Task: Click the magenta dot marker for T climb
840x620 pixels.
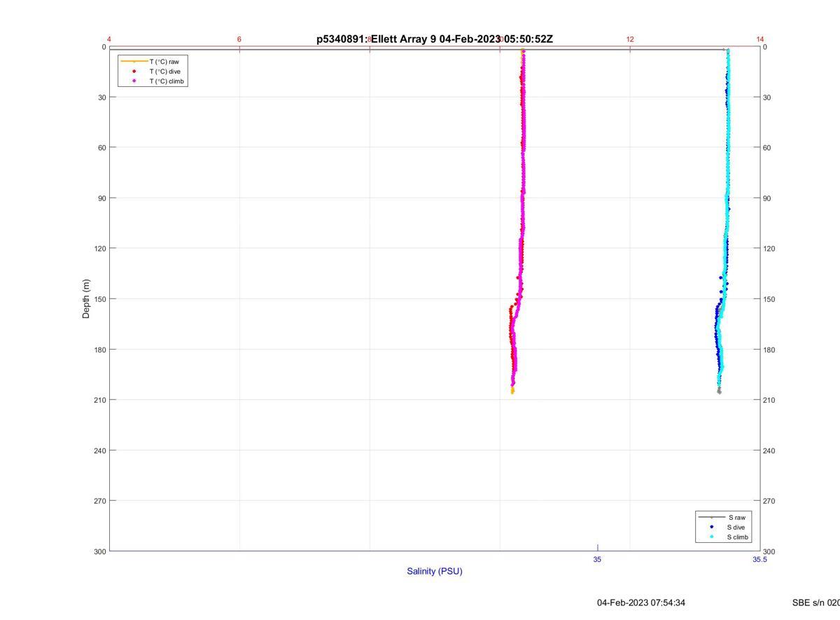Action: click(x=134, y=81)
